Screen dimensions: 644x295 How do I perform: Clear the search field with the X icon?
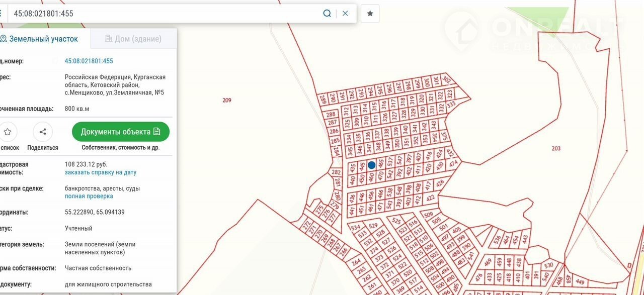point(345,14)
